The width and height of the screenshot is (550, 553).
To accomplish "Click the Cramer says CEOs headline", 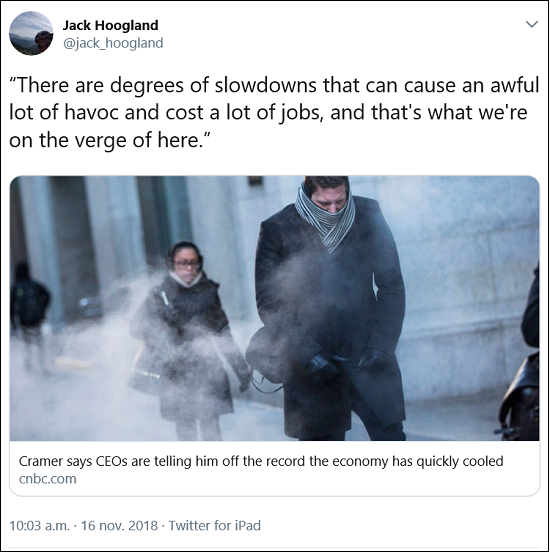I will (261, 461).
